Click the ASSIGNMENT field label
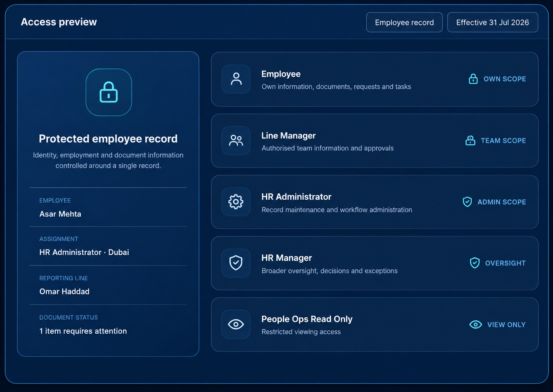 [x=59, y=239]
